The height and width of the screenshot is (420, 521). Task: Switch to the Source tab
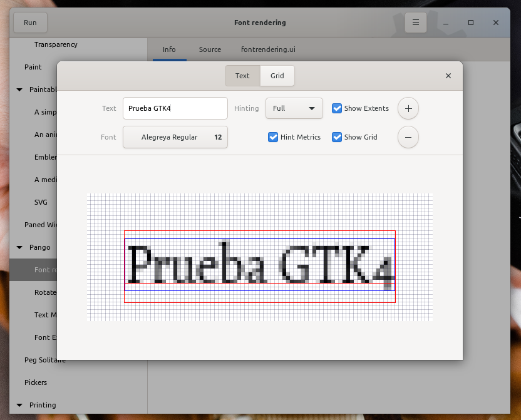210,49
